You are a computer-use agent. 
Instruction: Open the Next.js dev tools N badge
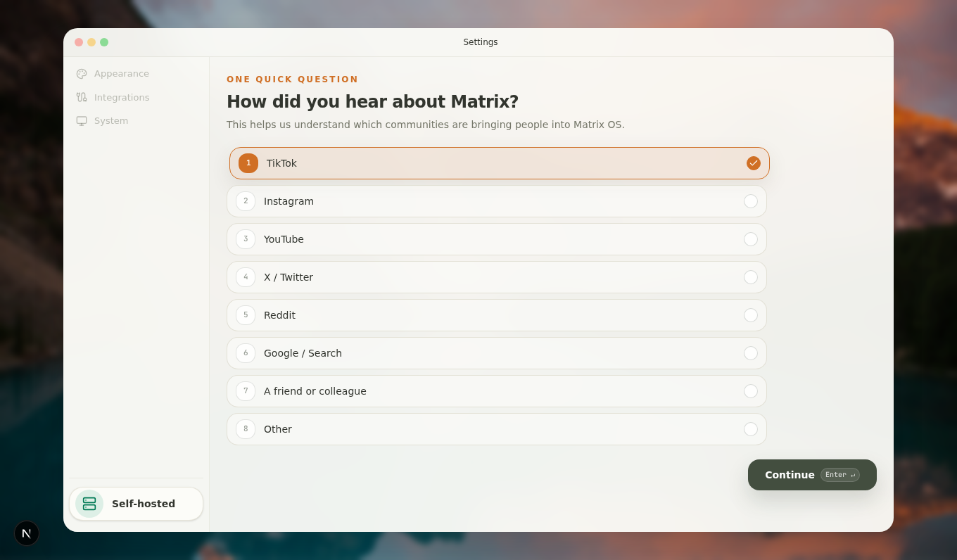27,533
